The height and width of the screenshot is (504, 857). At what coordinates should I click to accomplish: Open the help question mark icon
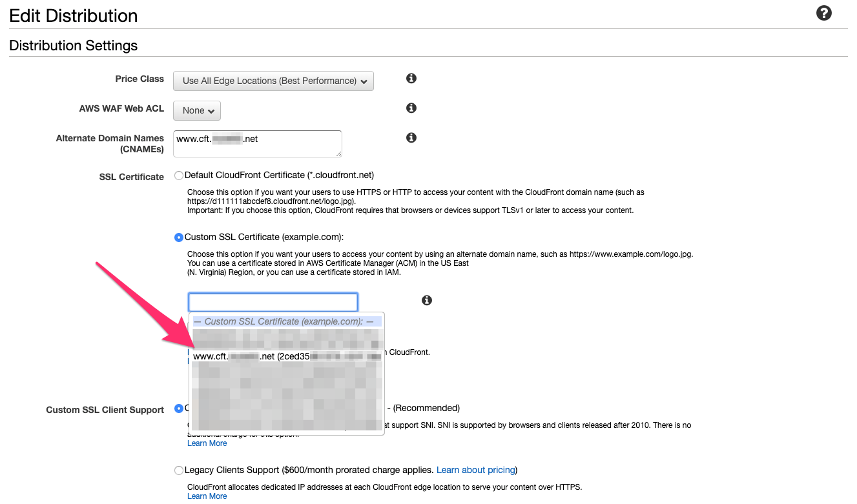pos(823,13)
